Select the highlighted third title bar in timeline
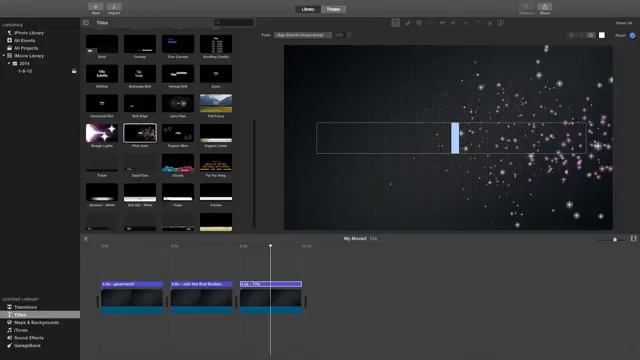The height and width of the screenshot is (360, 640). (x=271, y=284)
